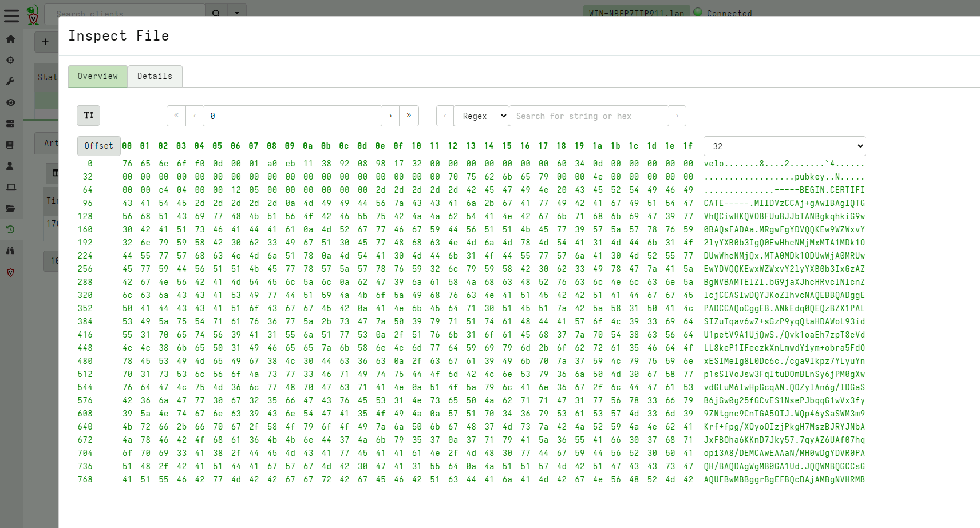Open the column width selector showing 32
Screen dimensions: 980x528
click(x=784, y=146)
